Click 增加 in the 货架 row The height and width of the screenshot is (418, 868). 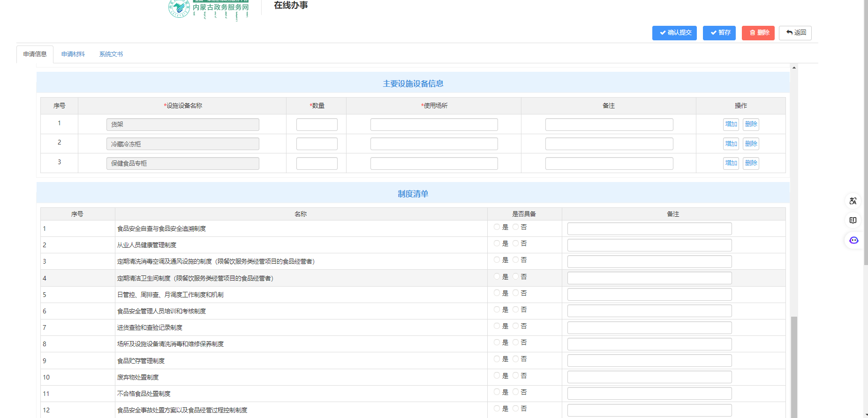point(731,124)
